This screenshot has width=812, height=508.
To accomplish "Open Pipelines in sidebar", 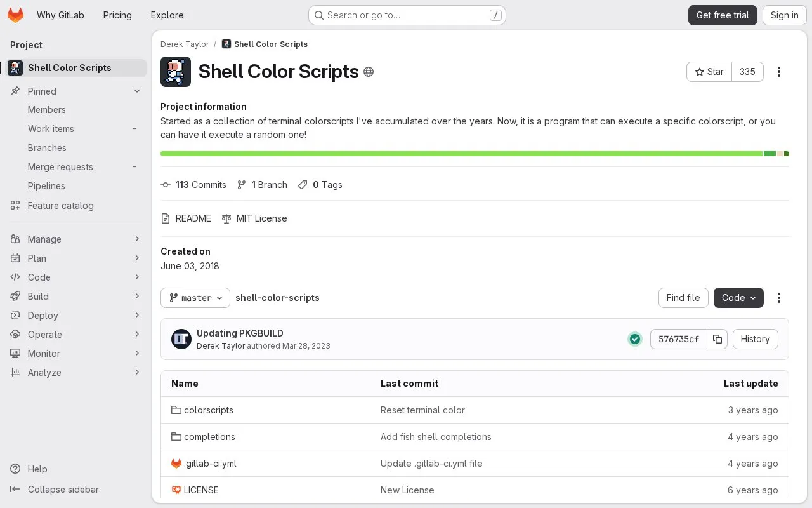I will tap(76, 186).
